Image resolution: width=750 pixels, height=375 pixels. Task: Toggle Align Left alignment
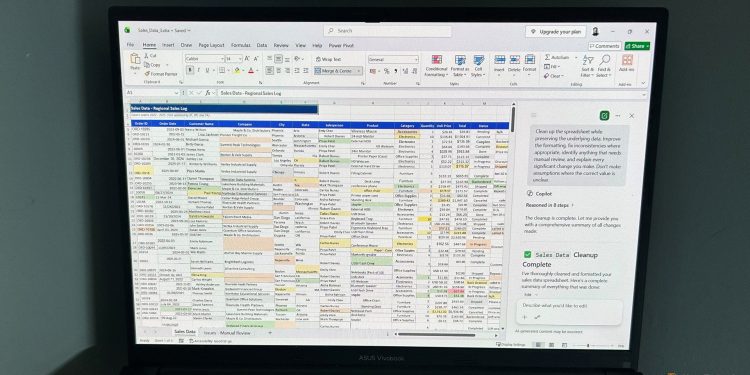pyautogui.click(x=270, y=70)
